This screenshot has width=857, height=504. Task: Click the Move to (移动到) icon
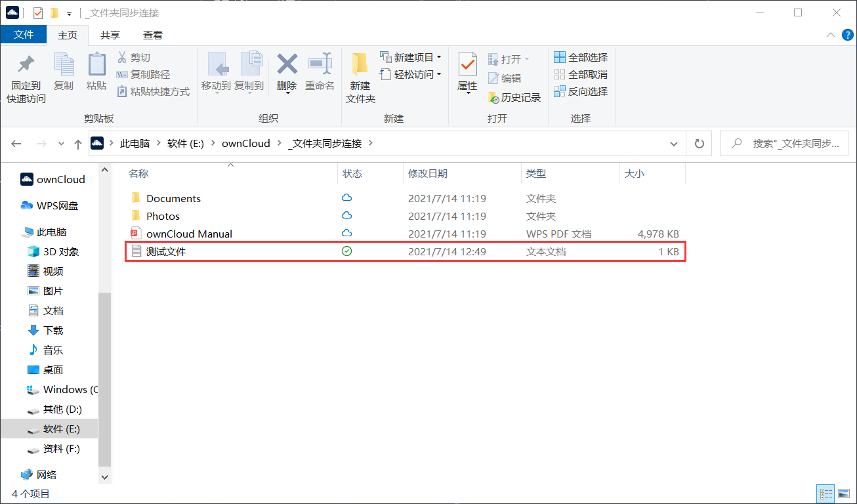pos(217,64)
